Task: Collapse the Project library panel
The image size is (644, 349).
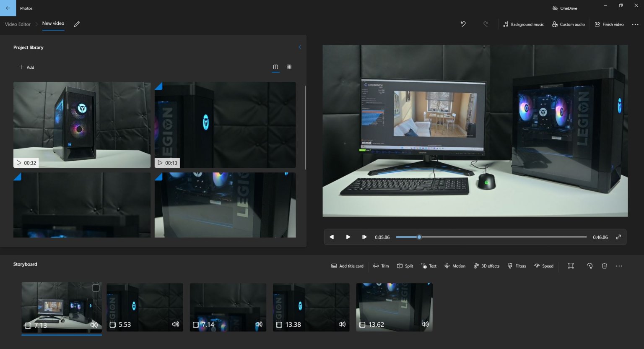Action: coord(299,47)
